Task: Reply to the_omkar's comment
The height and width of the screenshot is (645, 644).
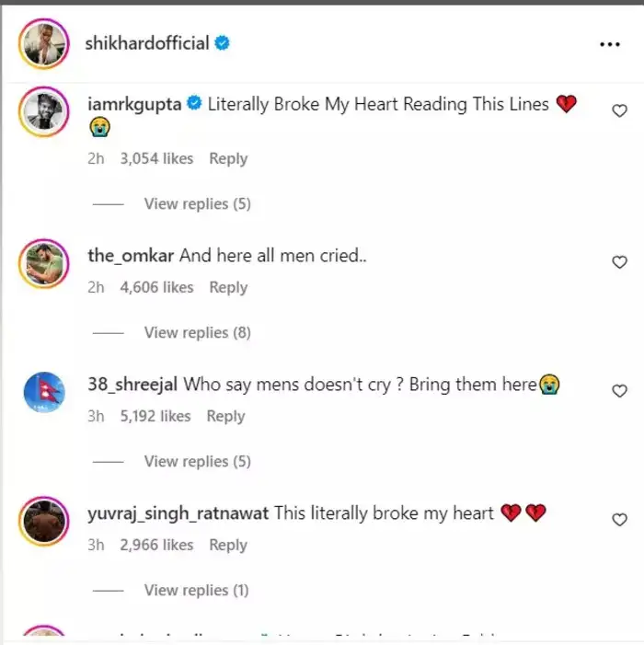Action: (228, 287)
